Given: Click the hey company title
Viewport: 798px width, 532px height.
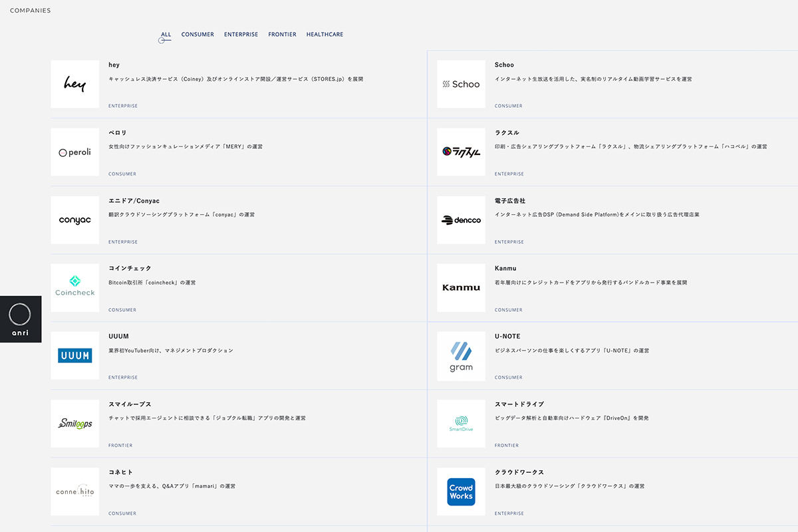Looking at the screenshot, I should 114,65.
